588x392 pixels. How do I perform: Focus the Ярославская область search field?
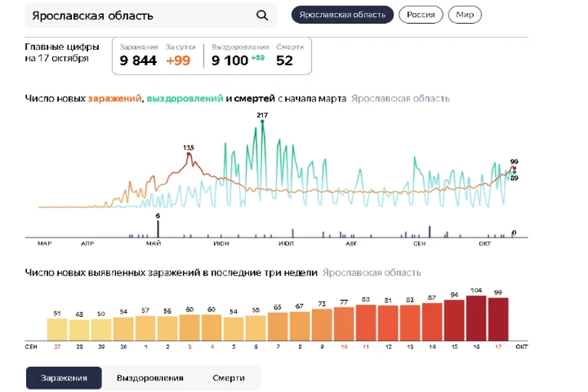tap(150, 15)
